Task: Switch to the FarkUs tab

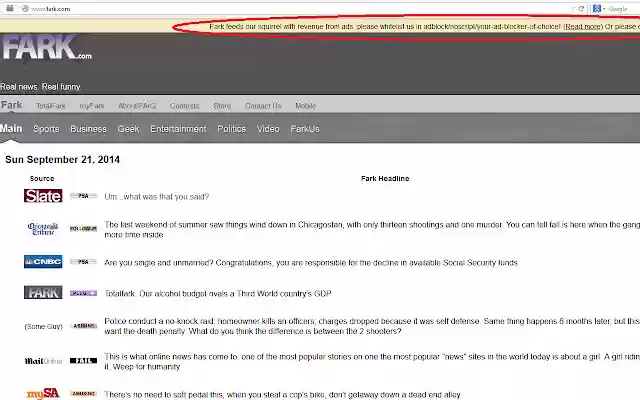Action: [x=305, y=129]
